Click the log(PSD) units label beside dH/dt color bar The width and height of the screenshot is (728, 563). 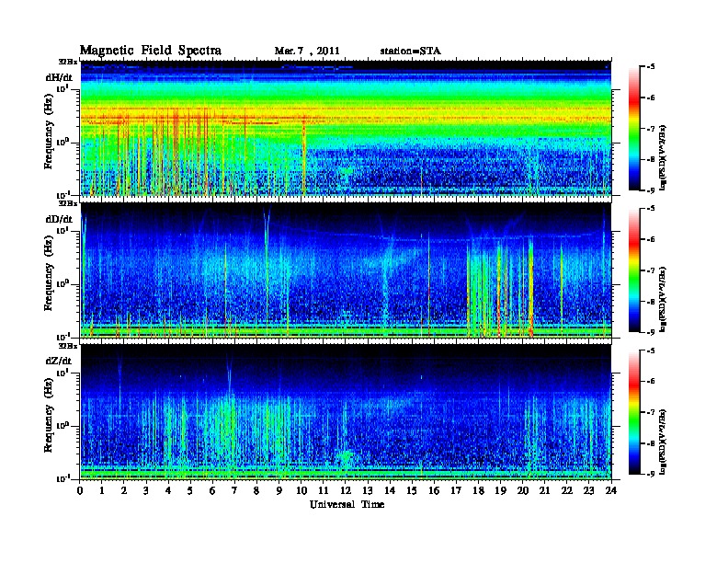tap(664, 157)
